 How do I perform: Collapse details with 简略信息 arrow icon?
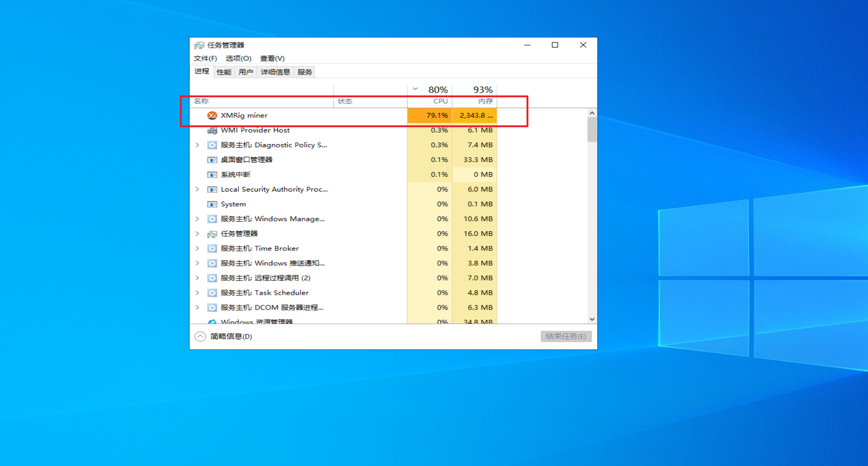[200, 337]
